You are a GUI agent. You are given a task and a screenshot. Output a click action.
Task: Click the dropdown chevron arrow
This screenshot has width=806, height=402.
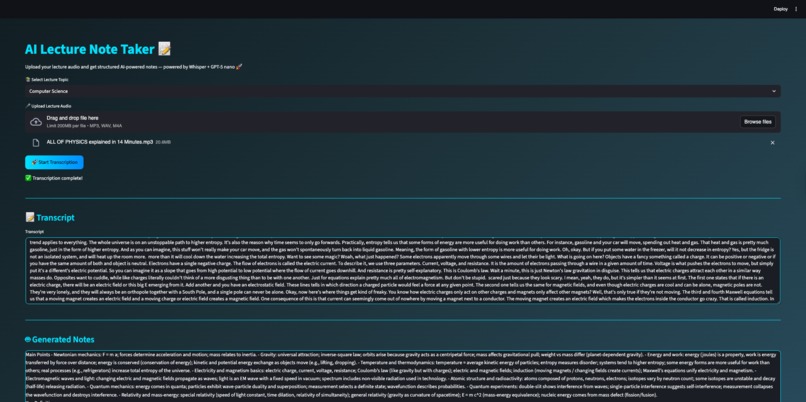pyautogui.click(x=774, y=91)
